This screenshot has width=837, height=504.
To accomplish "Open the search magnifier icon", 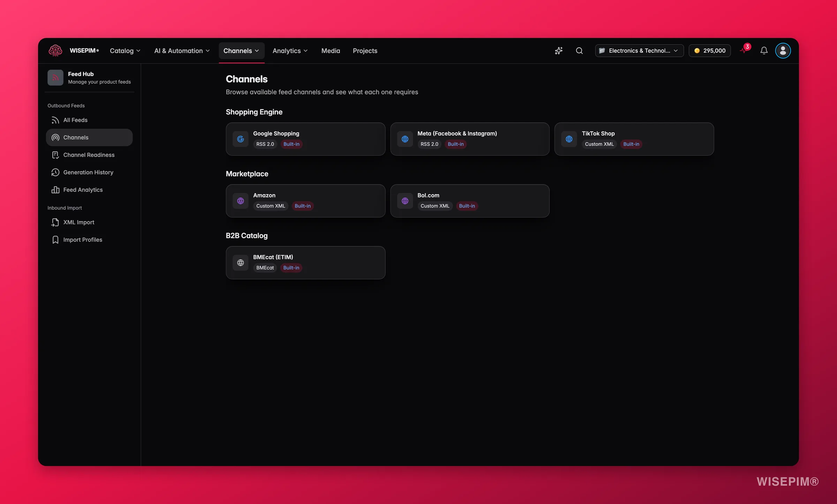I will [x=579, y=51].
